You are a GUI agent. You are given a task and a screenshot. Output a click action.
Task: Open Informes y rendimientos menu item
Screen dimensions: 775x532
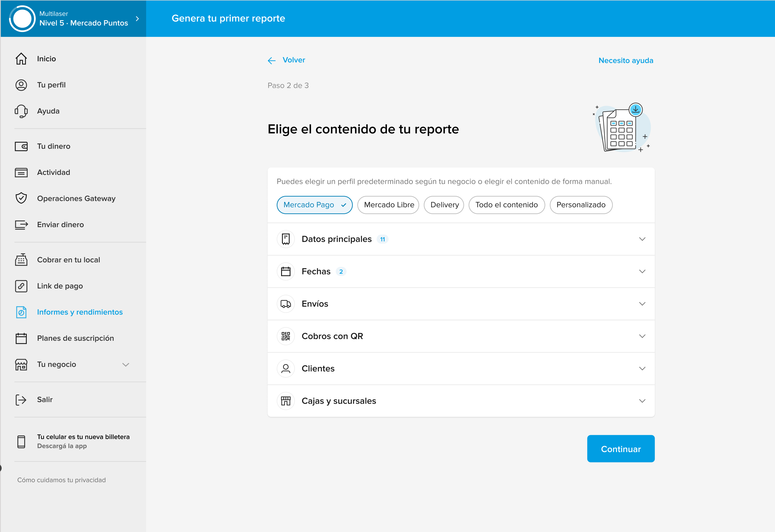pyautogui.click(x=80, y=312)
